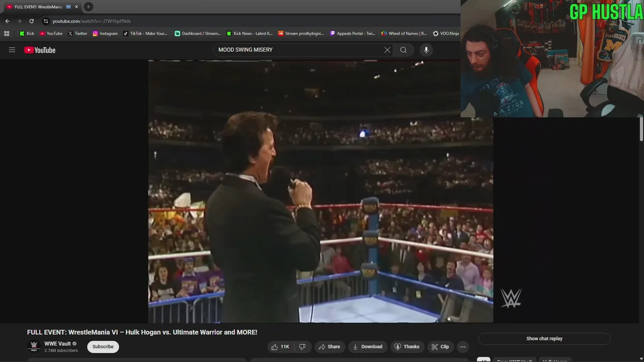644x362 pixels.
Task: Reload the page with refresh icon
Action: pyautogui.click(x=31, y=21)
